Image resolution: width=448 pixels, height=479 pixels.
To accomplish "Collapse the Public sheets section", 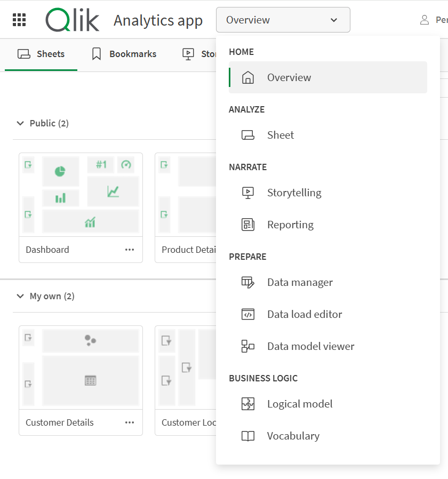I will [x=20, y=123].
